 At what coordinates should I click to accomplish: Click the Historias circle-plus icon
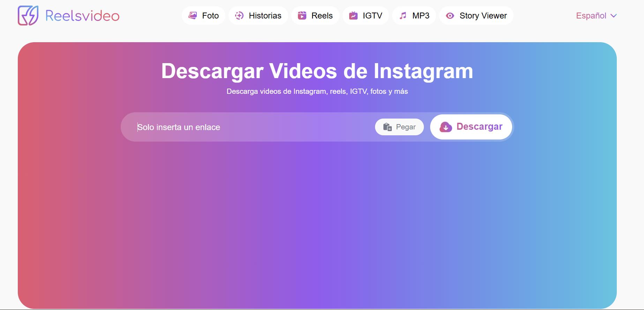pyautogui.click(x=239, y=15)
